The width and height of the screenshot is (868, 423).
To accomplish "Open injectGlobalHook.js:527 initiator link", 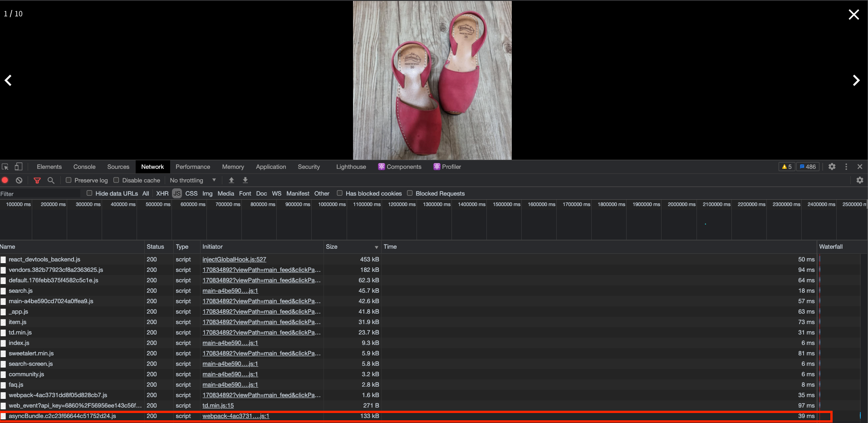I will tap(234, 259).
